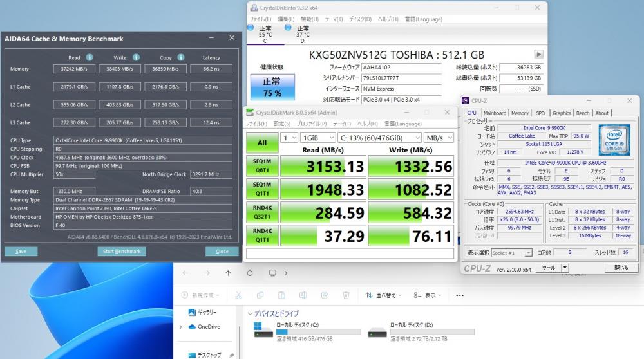The image size is (644, 359).
Task: Run the RND4K Q32T1 test
Action: click(x=262, y=212)
